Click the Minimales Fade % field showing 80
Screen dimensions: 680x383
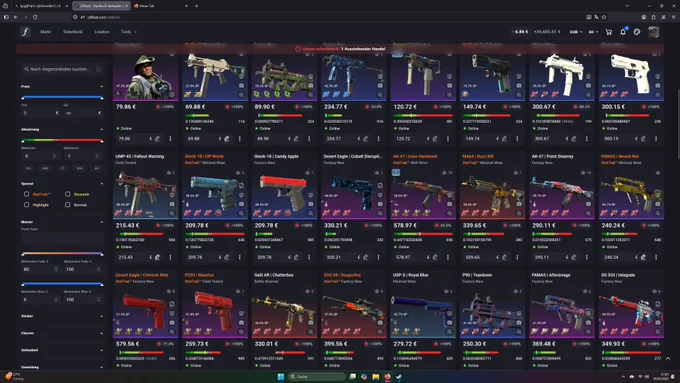coord(40,269)
